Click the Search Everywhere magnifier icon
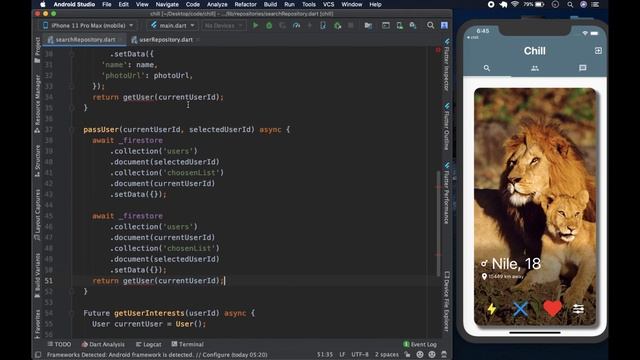This screenshot has width=640, height=360. 431,25
